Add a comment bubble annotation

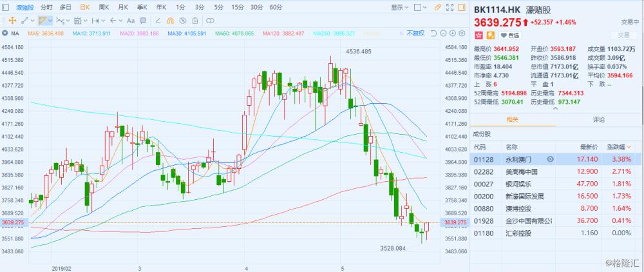143,21
